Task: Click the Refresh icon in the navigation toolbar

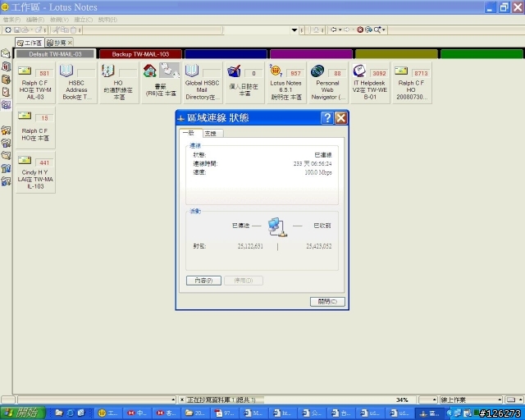Action: pos(368,30)
